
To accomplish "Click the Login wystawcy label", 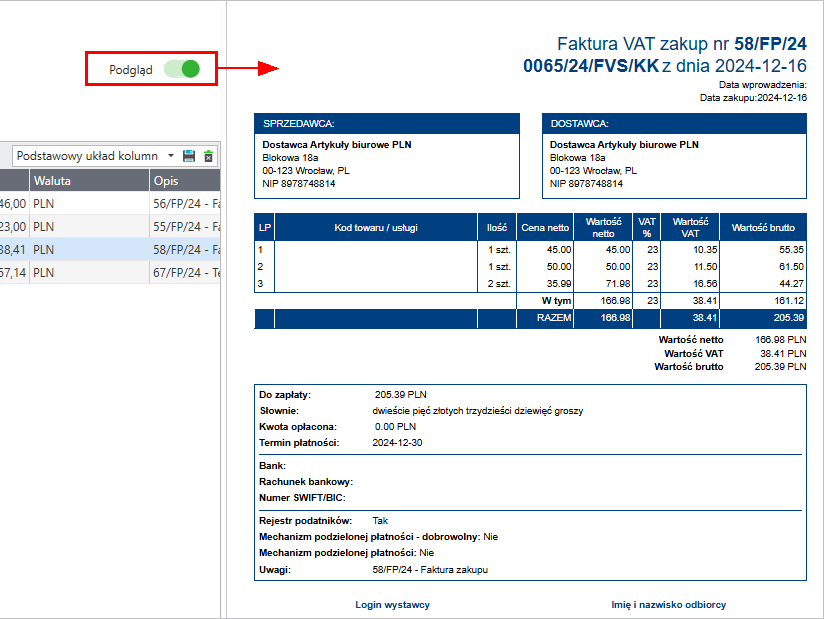I will tap(392, 605).
